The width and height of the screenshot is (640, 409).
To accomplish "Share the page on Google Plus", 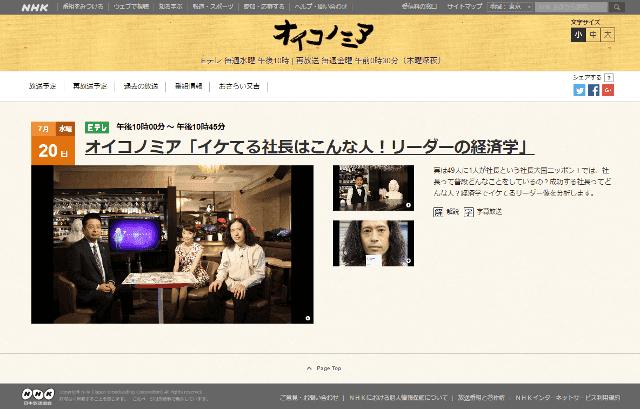I will coord(608,90).
